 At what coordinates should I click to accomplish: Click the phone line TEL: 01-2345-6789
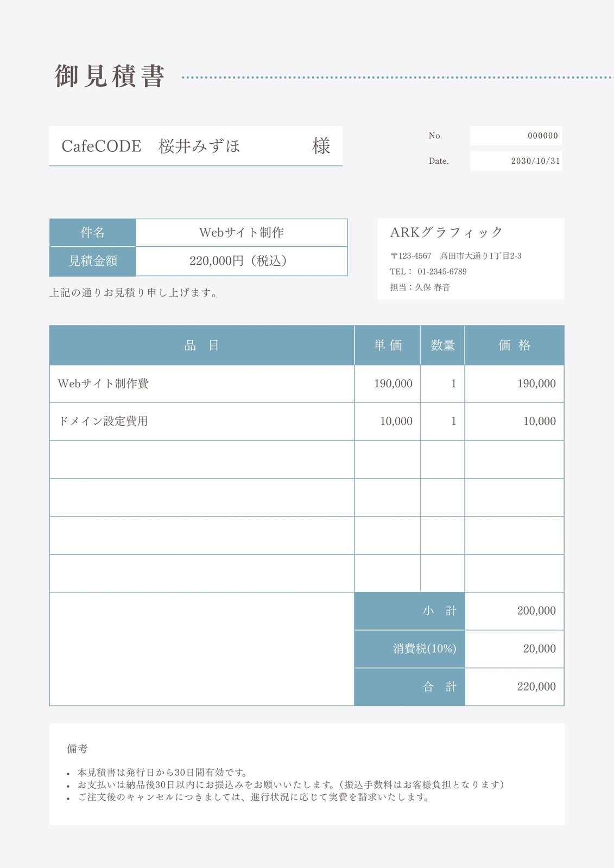[x=428, y=272]
